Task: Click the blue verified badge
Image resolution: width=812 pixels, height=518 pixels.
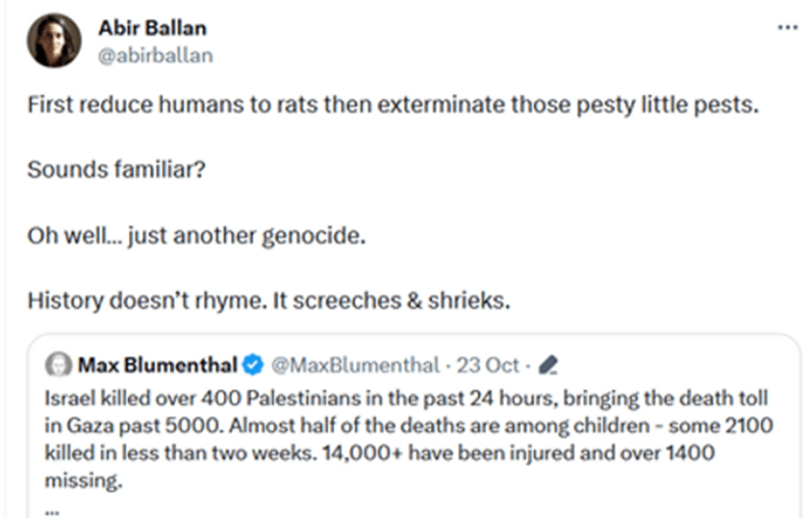Action: (x=253, y=365)
